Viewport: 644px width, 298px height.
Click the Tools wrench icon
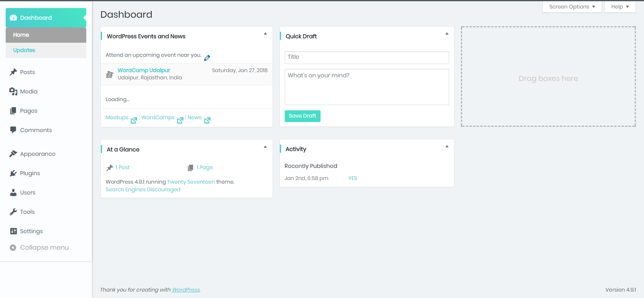tap(13, 212)
